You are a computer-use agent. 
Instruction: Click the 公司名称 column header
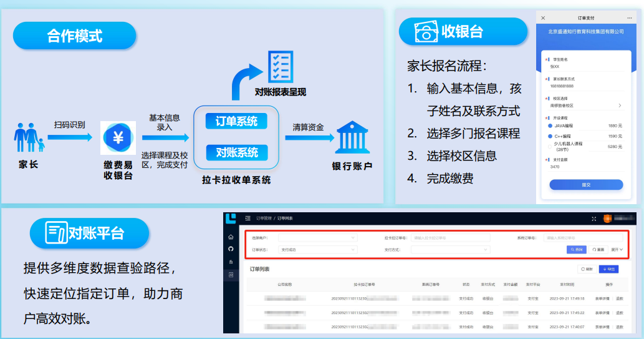[x=285, y=284]
